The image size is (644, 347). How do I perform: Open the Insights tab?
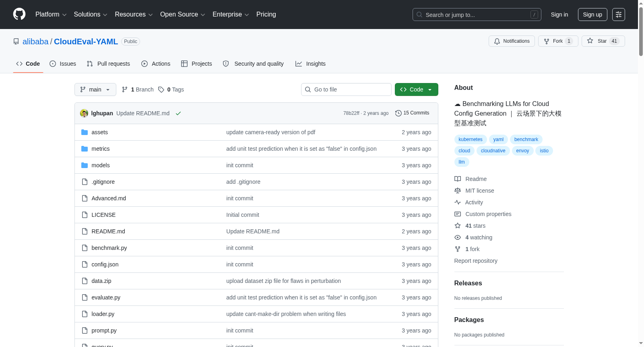click(310, 64)
